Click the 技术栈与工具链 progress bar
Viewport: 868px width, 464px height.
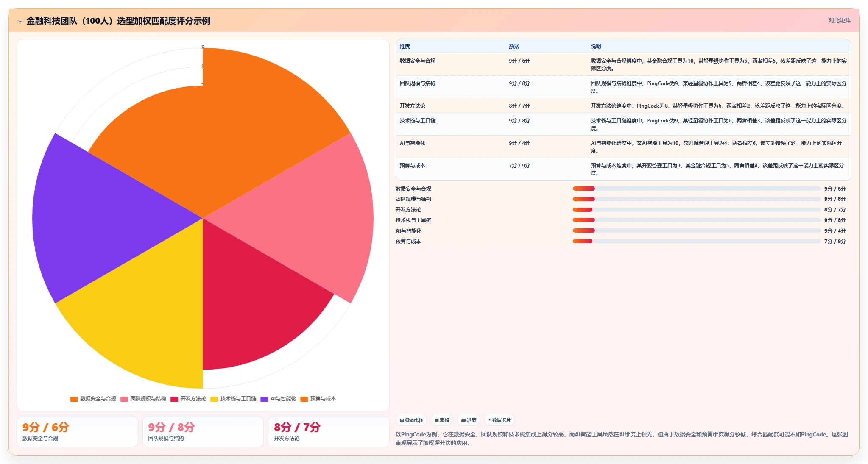pyautogui.click(x=697, y=220)
